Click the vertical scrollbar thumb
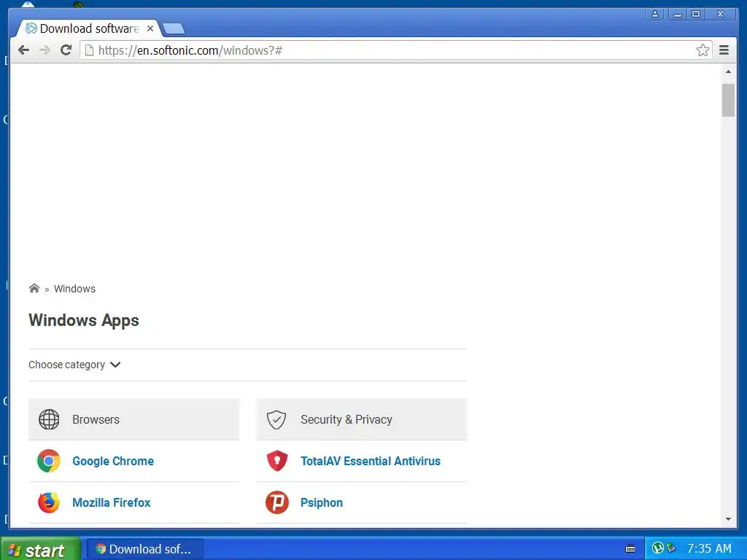This screenshot has height=560, width=747. [x=728, y=100]
